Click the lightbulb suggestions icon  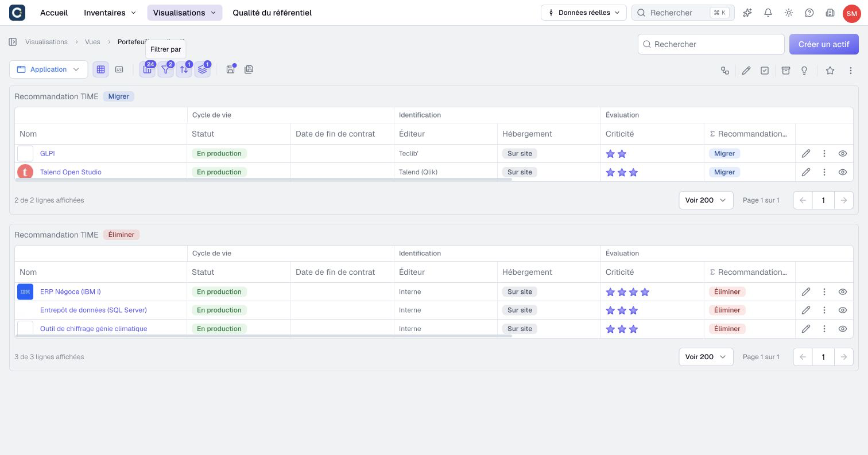coord(804,71)
